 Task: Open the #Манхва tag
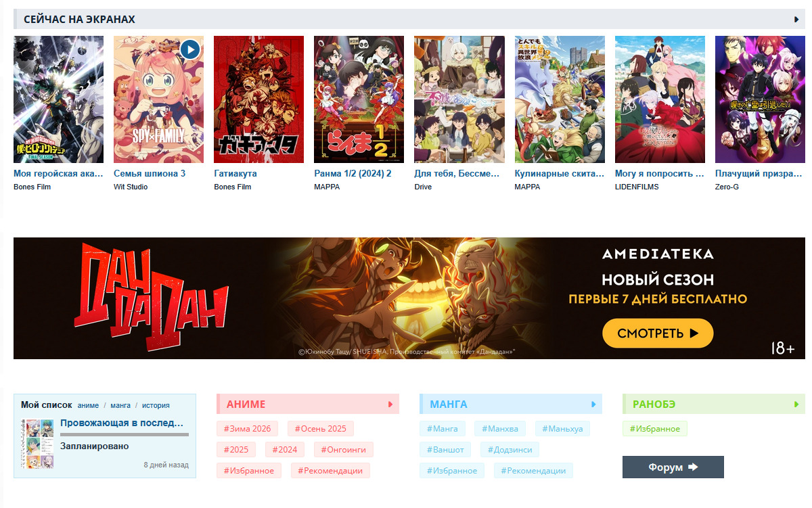click(x=500, y=429)
